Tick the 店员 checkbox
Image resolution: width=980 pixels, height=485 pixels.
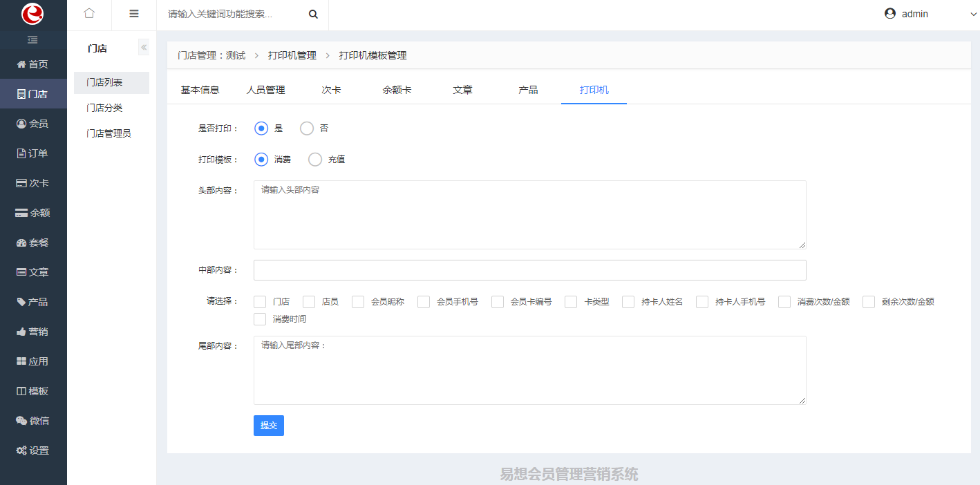309,302
